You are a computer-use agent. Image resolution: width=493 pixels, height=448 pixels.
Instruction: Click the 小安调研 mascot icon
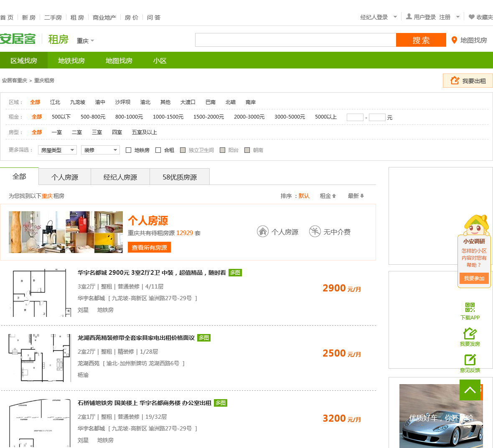pos(476,225)
